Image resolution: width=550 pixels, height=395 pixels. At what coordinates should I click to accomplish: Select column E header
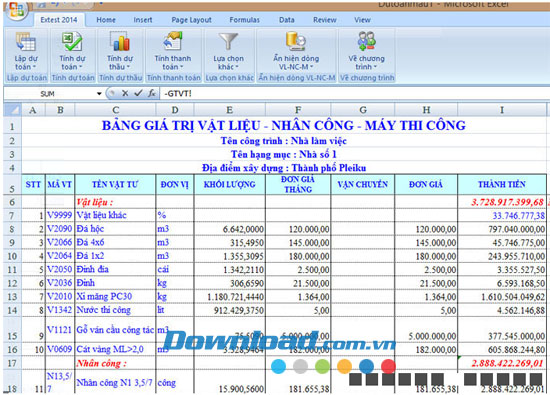(229, 110)
